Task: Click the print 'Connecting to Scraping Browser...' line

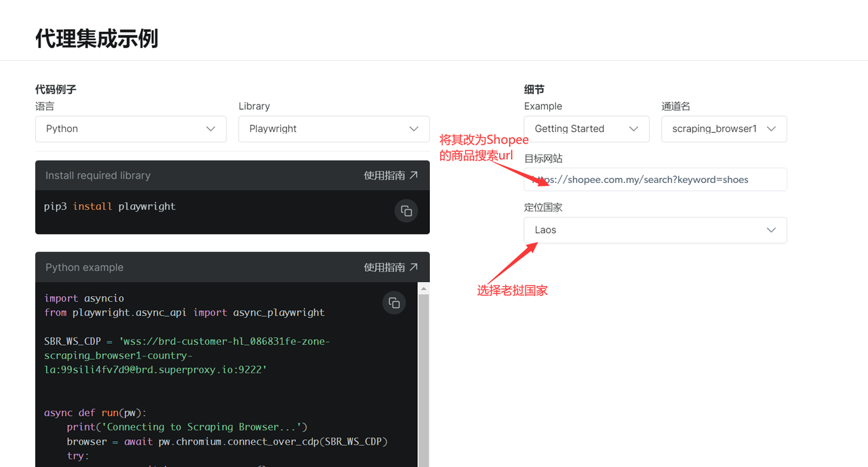Action: [x=187, y=427]
